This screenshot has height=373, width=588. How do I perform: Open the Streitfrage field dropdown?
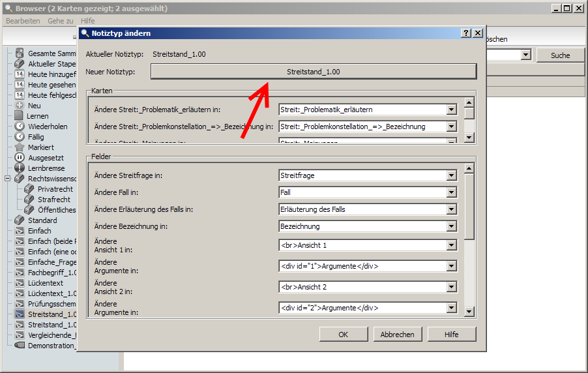[x=451, y=175]
